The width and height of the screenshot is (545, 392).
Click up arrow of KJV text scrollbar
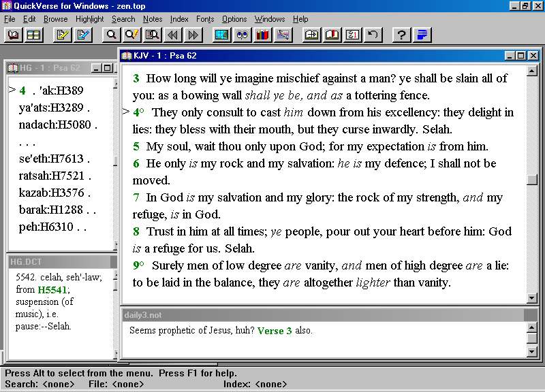click(532, 71)
